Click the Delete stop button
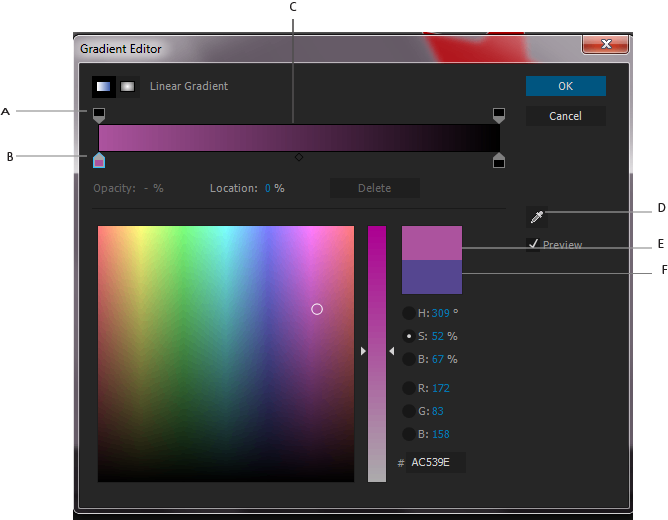 point(374,188)
